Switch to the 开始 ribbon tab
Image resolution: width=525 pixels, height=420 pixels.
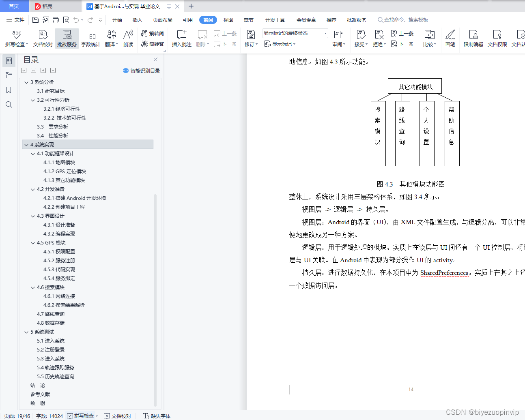[x=117, y=20]
